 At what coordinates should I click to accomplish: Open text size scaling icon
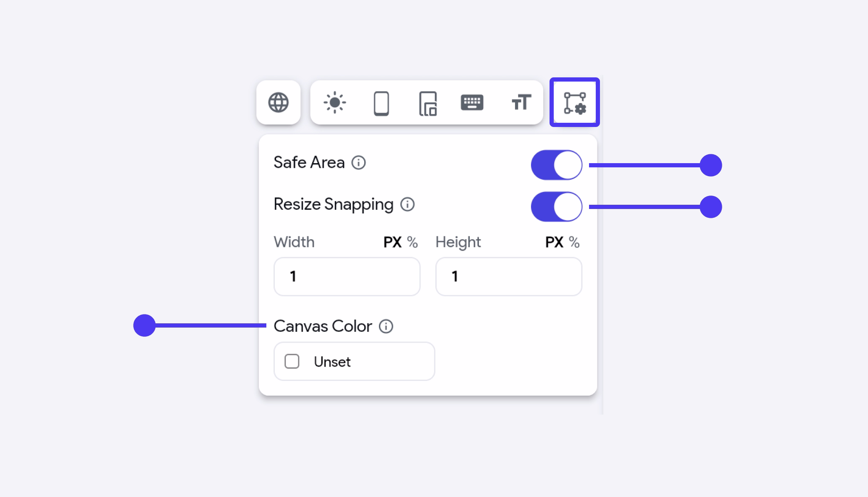(x=521, y=103)
